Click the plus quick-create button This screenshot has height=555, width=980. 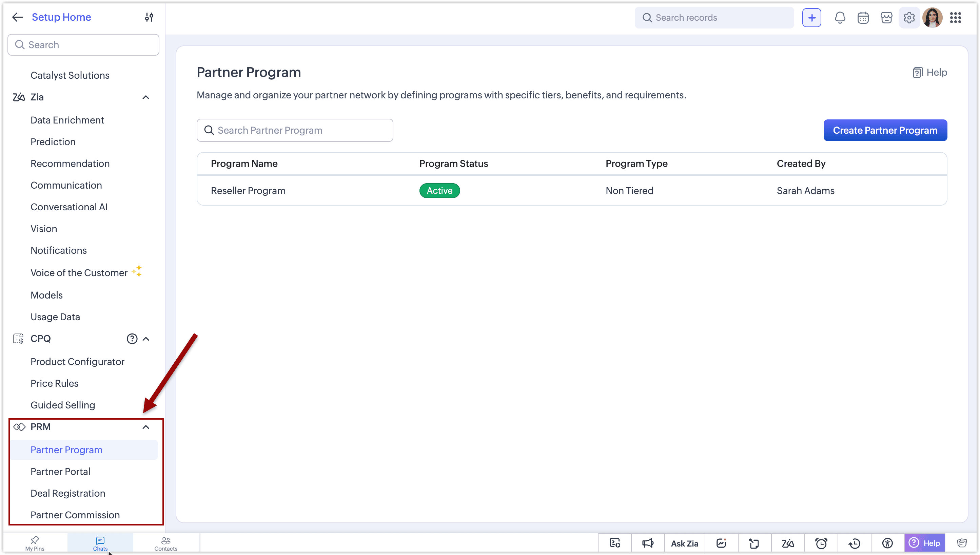[811, 18]
